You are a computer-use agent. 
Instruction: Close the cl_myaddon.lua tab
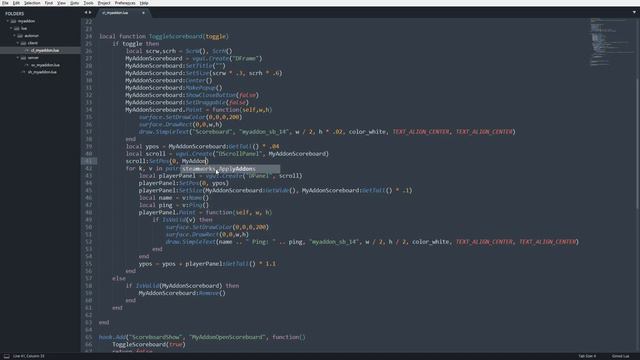143,13
